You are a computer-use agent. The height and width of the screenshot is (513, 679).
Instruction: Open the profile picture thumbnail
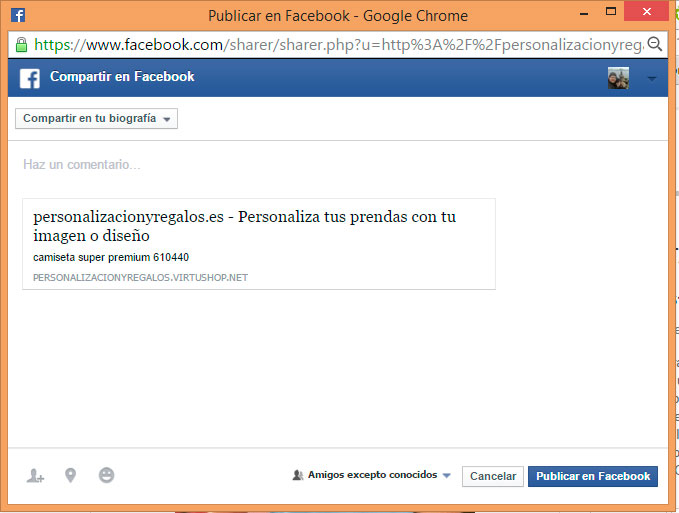pyautogui.click(x=618, y=78)
